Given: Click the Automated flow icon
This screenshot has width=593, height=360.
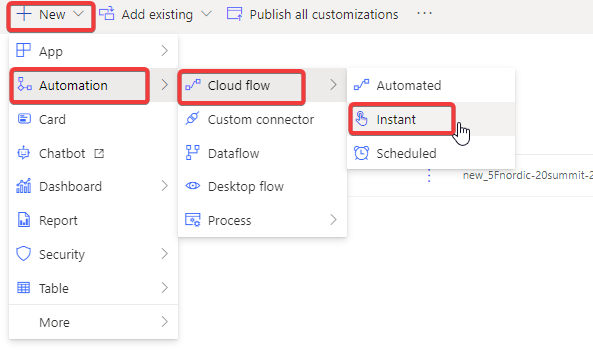Looking at the screenshot, I should coord(362,85).
